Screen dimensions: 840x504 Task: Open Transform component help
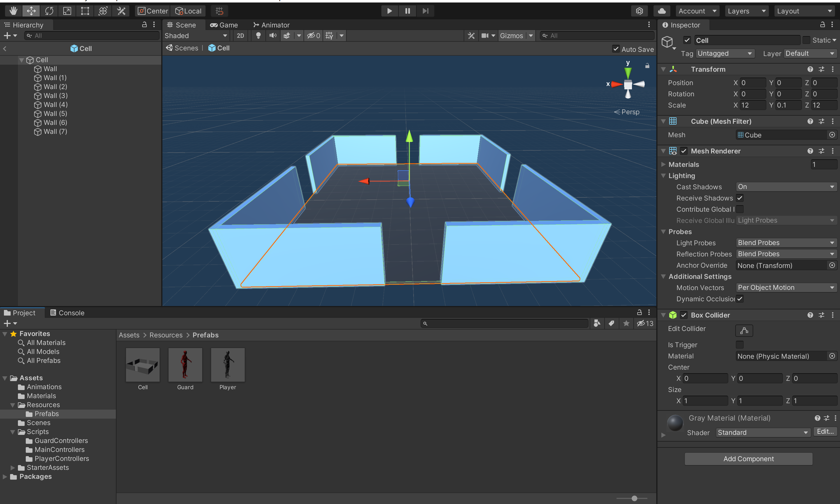coord(810,69)
